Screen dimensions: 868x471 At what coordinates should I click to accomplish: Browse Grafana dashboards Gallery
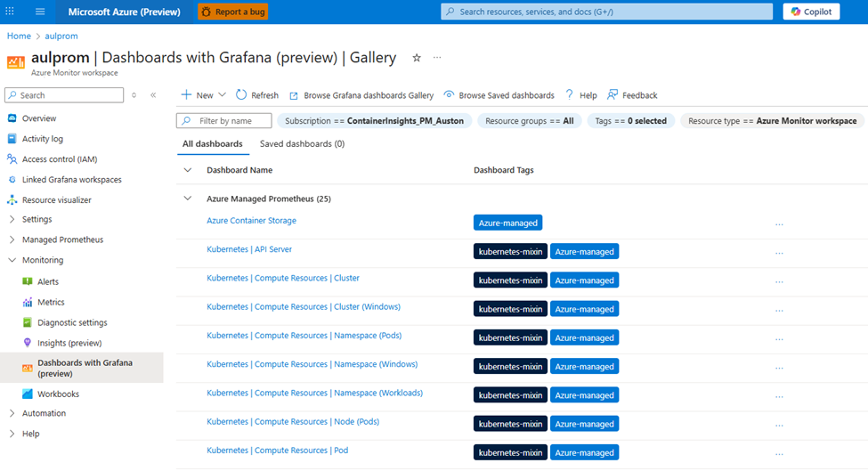pos(361,95)
